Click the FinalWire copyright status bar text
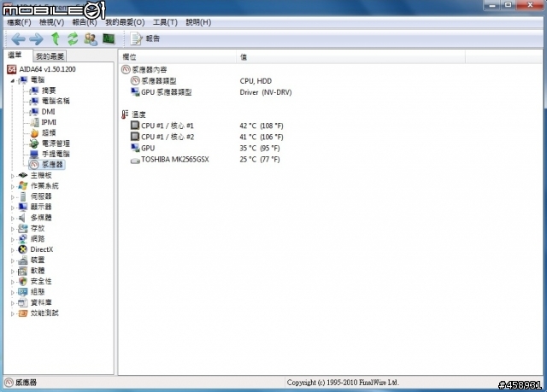Image resolution: width=547 pixels, height=392 pixels. point(343,383)
